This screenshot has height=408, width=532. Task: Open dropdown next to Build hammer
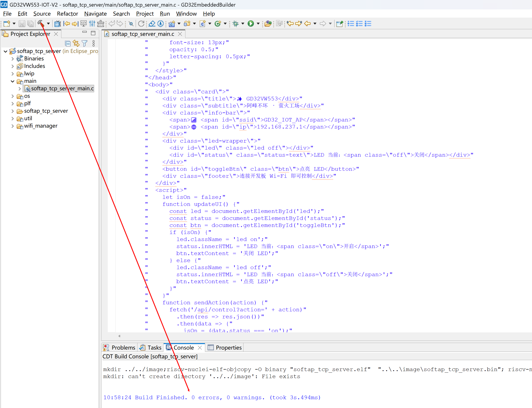tap(48, 24)
